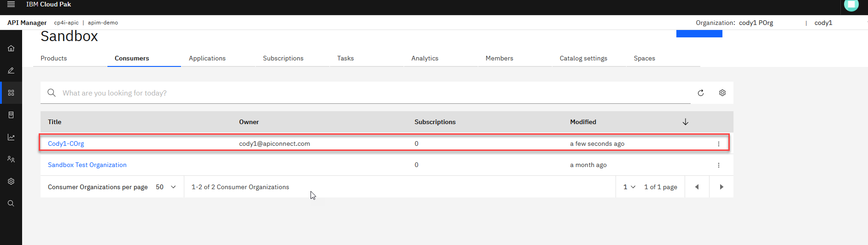This screenshot has height=245, width=868.
Task: Refresh the consumer organizations list
Action: click(x=701, y=93)
